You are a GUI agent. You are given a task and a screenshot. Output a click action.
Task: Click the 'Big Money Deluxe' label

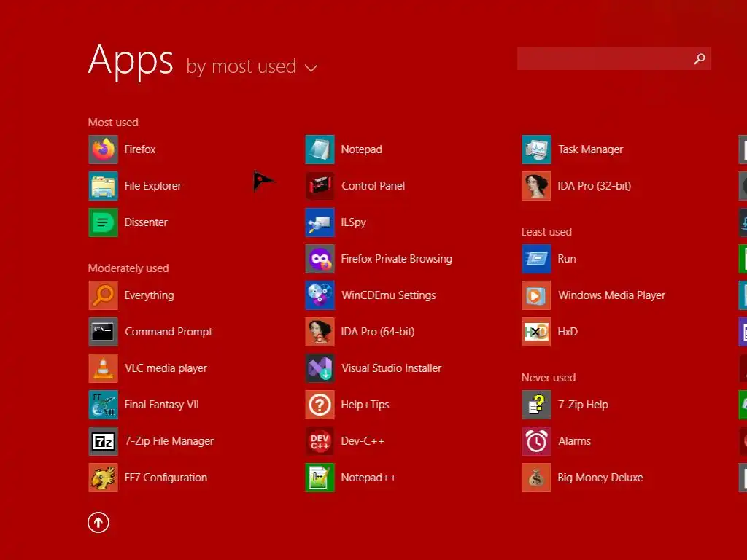[600, 478]
